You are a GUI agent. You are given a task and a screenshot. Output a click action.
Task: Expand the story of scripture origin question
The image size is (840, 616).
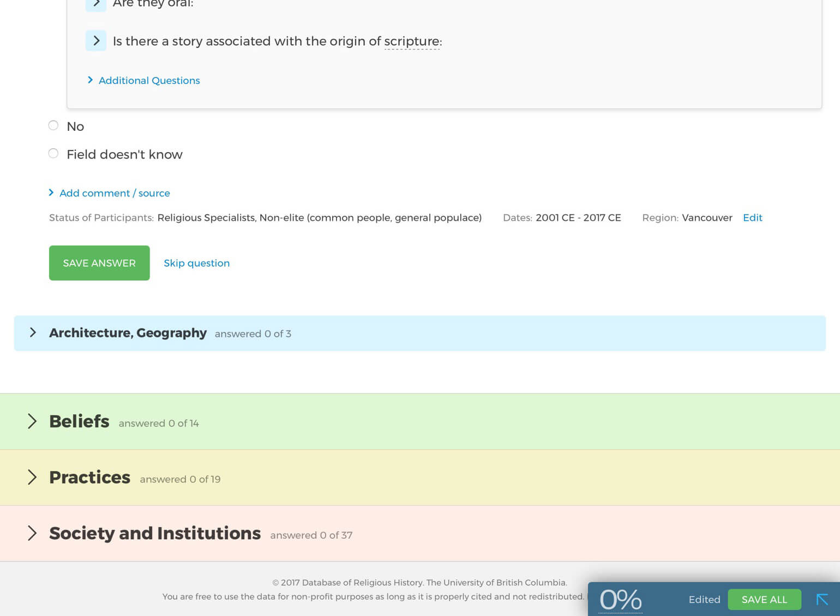[96, 41]
